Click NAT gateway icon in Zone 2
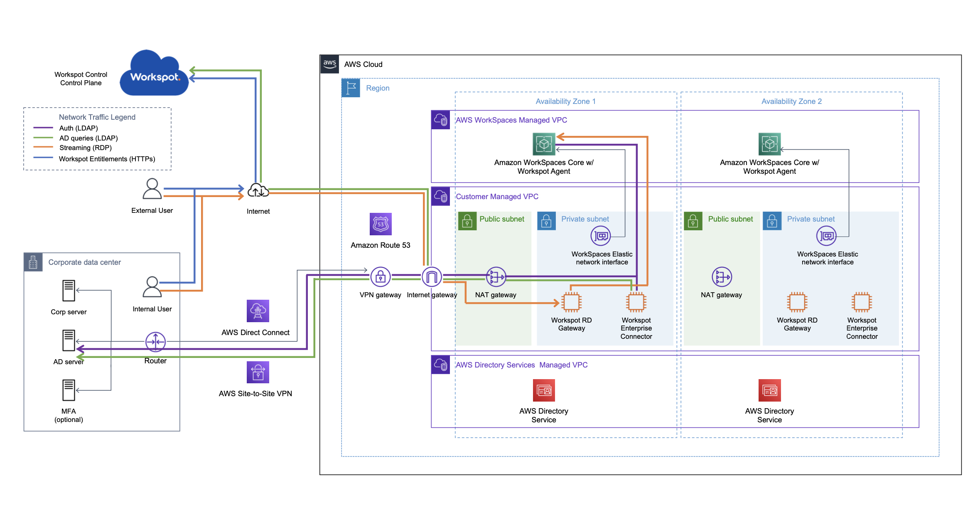The width and height of the screenshot is (980, 508). click(x=722, y=277)
